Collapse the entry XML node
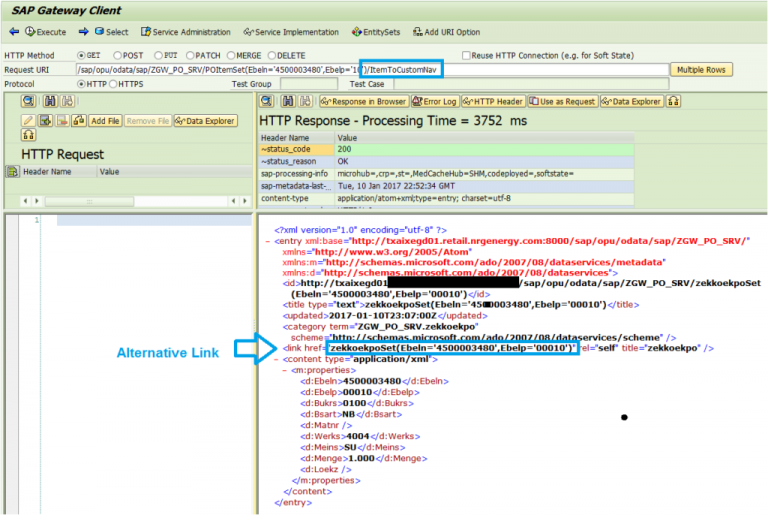Viewport: 768px width, 515px height. tap(266, 241)
